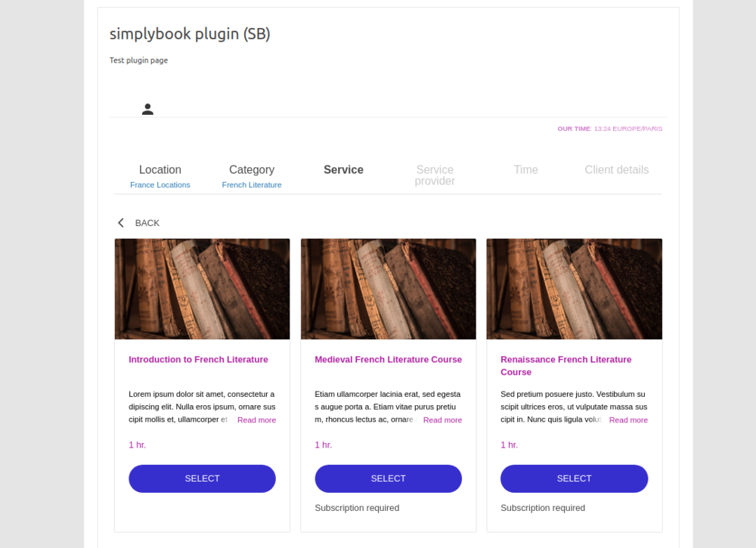Click the back chevron arrow icon

pos(121,223)
